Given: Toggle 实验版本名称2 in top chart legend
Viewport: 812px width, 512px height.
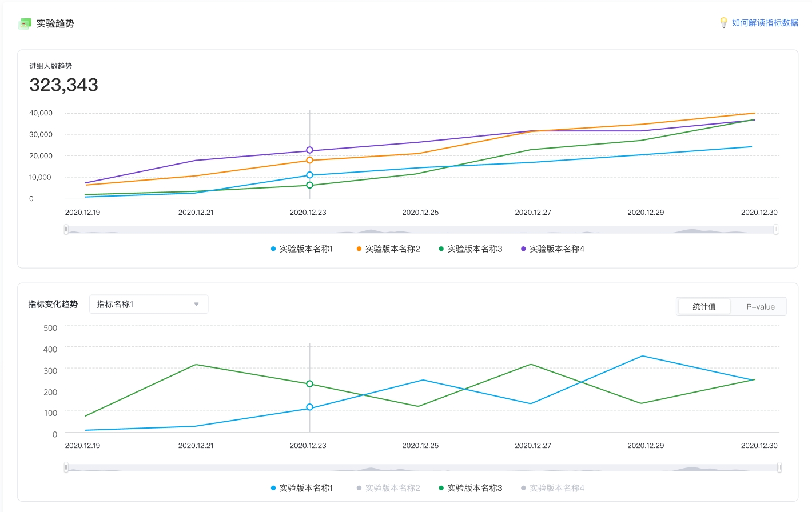Looking at the screenshot, I should click(x=388, y=249).
